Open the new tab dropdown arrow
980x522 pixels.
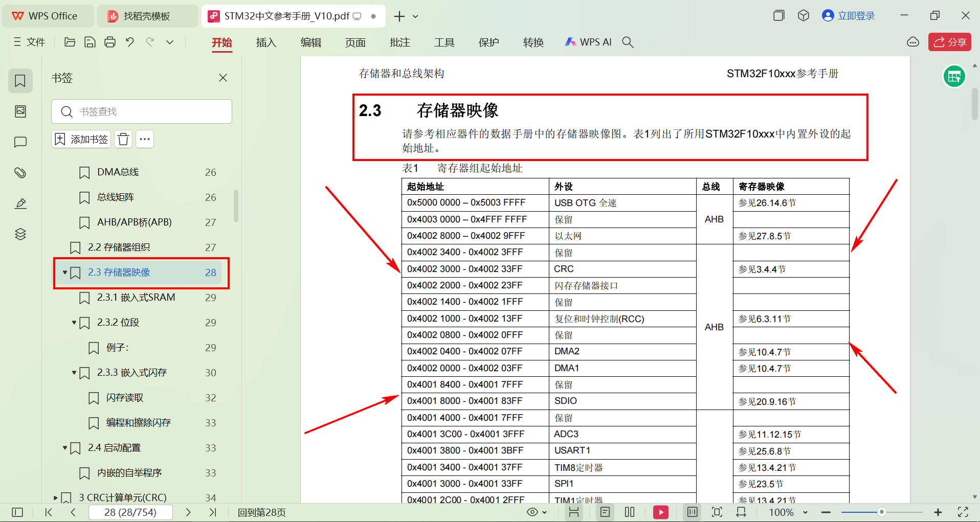point(415,16)
